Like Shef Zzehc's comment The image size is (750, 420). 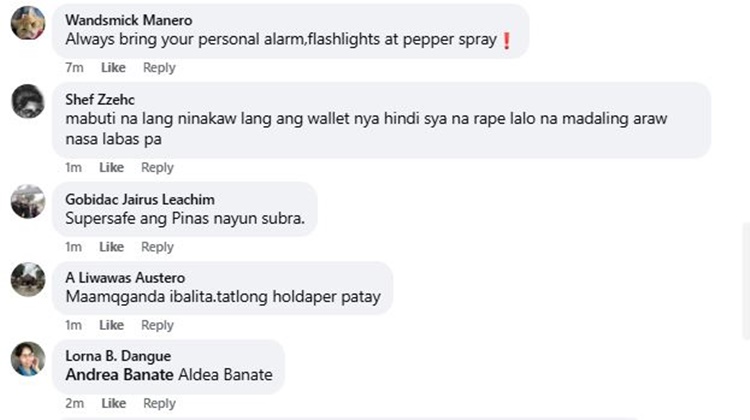click(111, 167)
